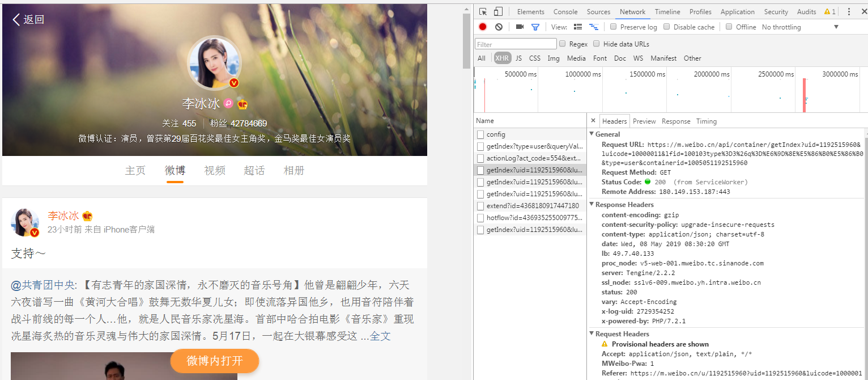Click the file icon of the hotflow?id request
868x380 pixels.
point(480,218)
